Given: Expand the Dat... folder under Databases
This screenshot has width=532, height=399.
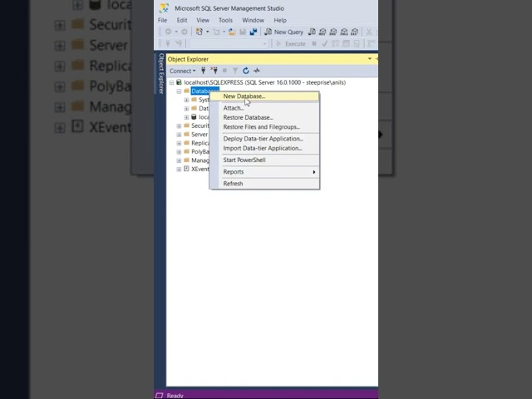Looking at the screenshot, I should (x=186, y=109).
